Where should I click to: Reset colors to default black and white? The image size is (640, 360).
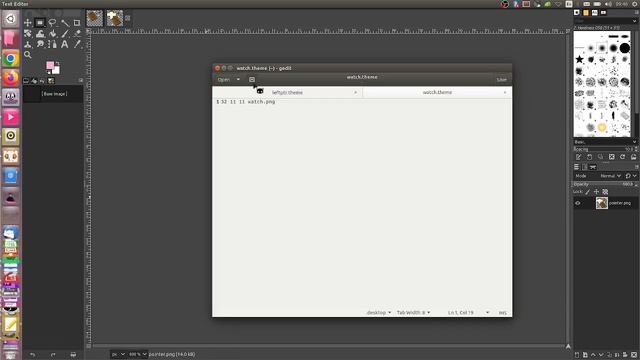click(x=49, y=72)
